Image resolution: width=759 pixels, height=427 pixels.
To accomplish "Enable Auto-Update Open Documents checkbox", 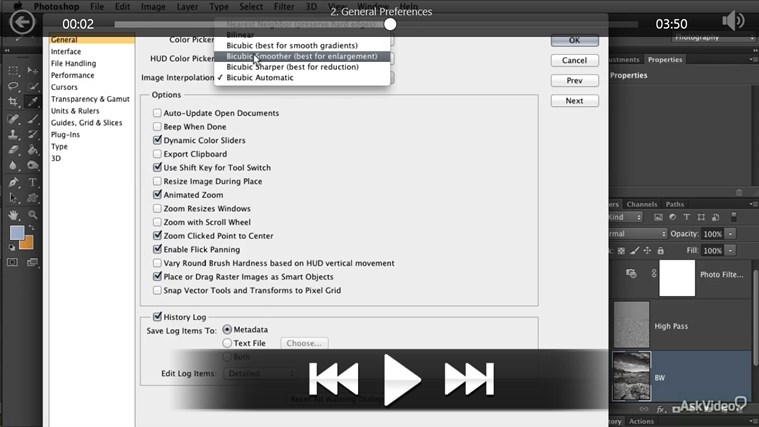I will [x=157, y=113].
